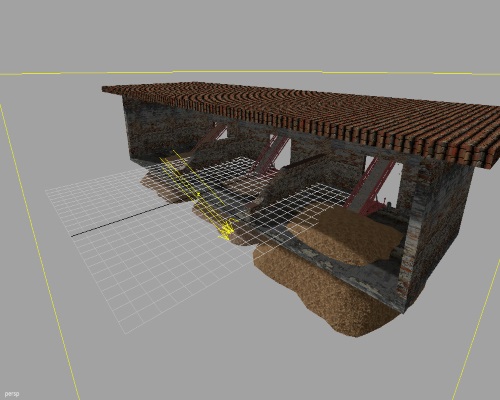The height and width of the screenshot is (400, 500).
Task: Select the yellow arrow gizmo cluster
Action: pos(227,229)
